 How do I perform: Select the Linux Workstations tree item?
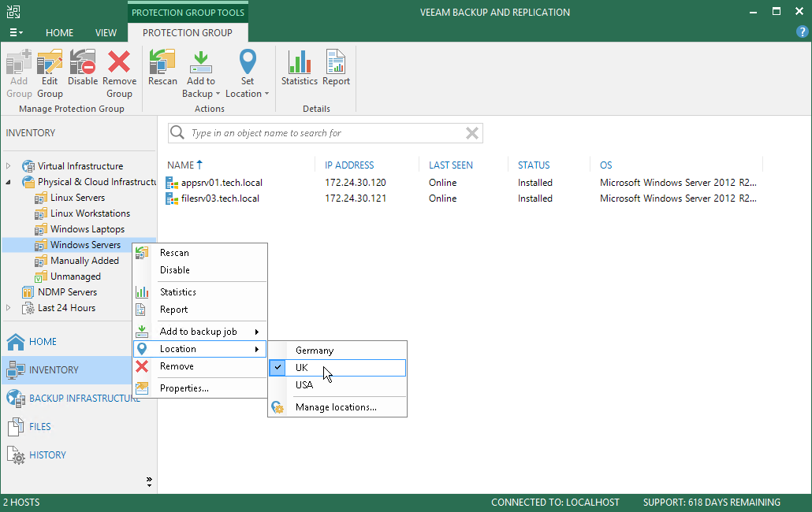click(90, 213)
